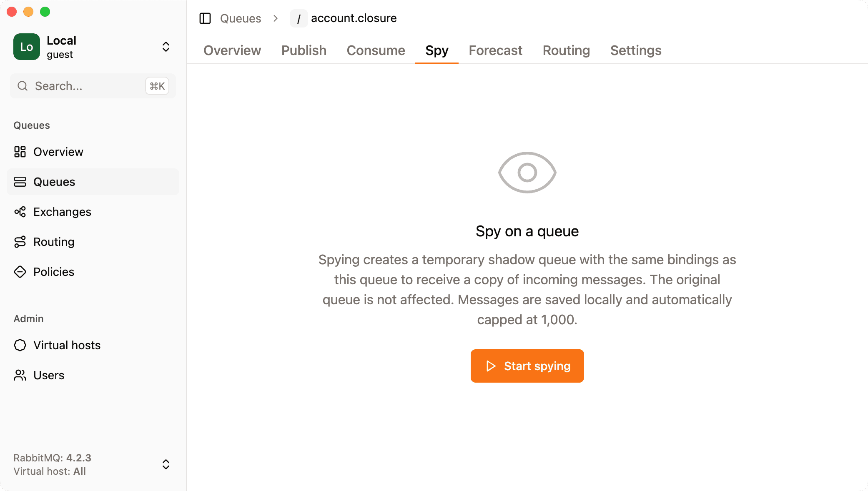
Task: Switch to the Consume tab
Action: point(376,50)
